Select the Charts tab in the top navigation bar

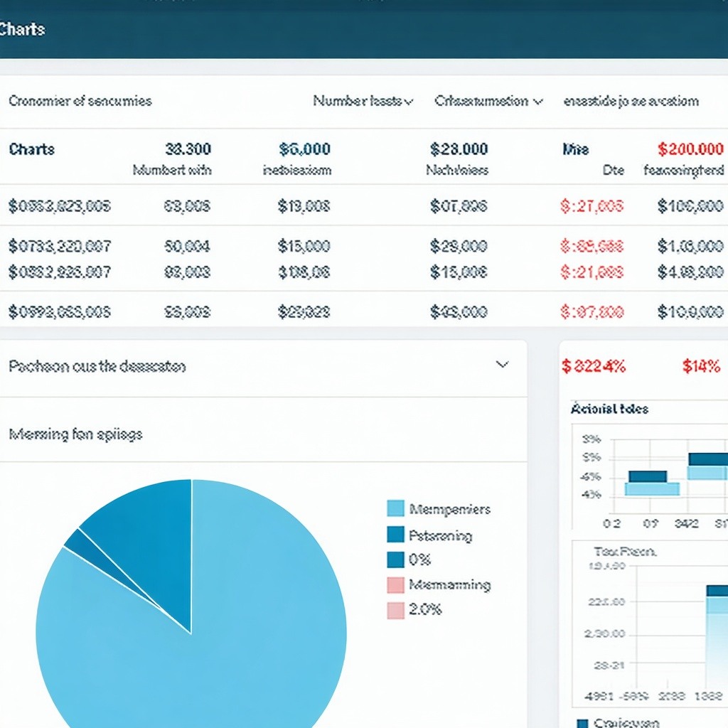coord(21,30)
